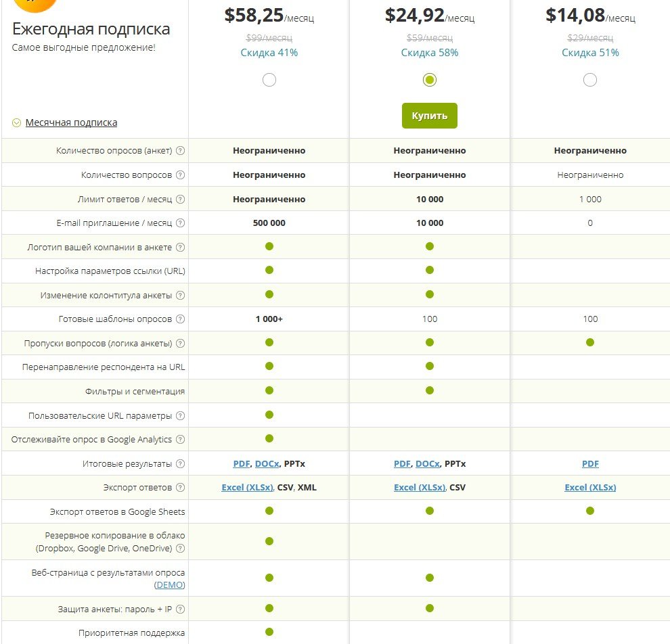Show help for Итоговые результаты row
Viewport: 670px width, 644px height.
(181, 463)
